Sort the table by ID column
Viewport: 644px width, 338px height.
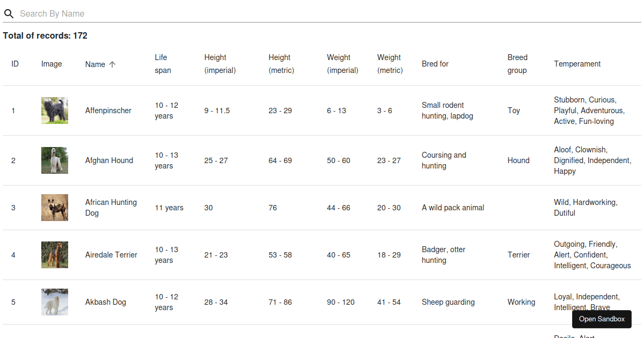click(x=14, y=63)
